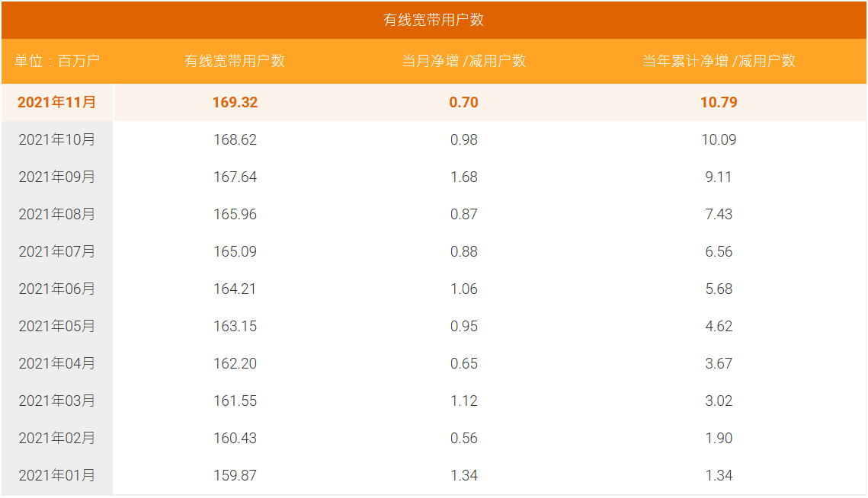
Task: Click the 当年累计净增/减用户数 column header
Action: click(719, 61)
